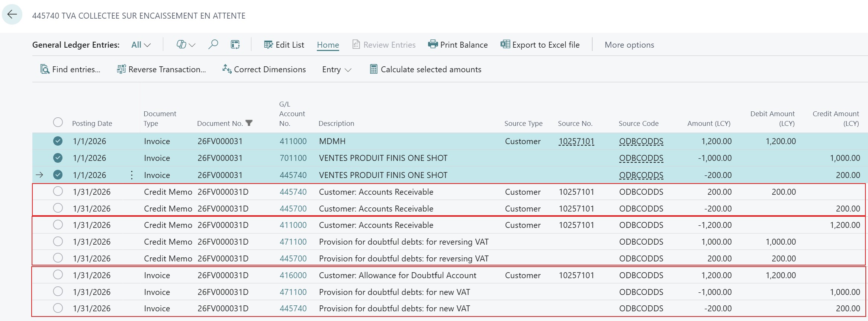Screen dimensions: 868x321
Task: Click Correct Dimensions action
Action: coord(264,69)
